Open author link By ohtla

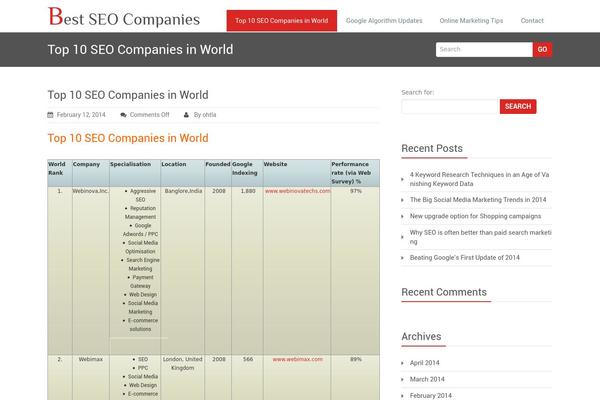[205, 115]
